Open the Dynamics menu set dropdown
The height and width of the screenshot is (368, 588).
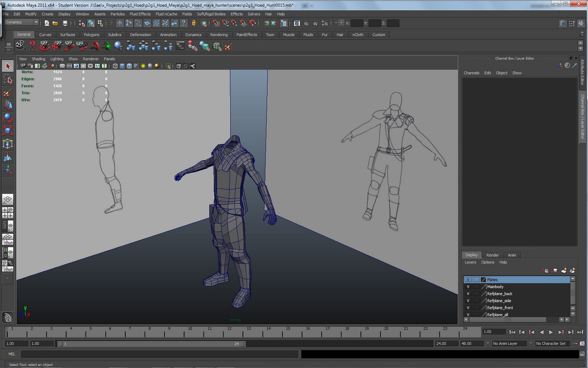21,22
